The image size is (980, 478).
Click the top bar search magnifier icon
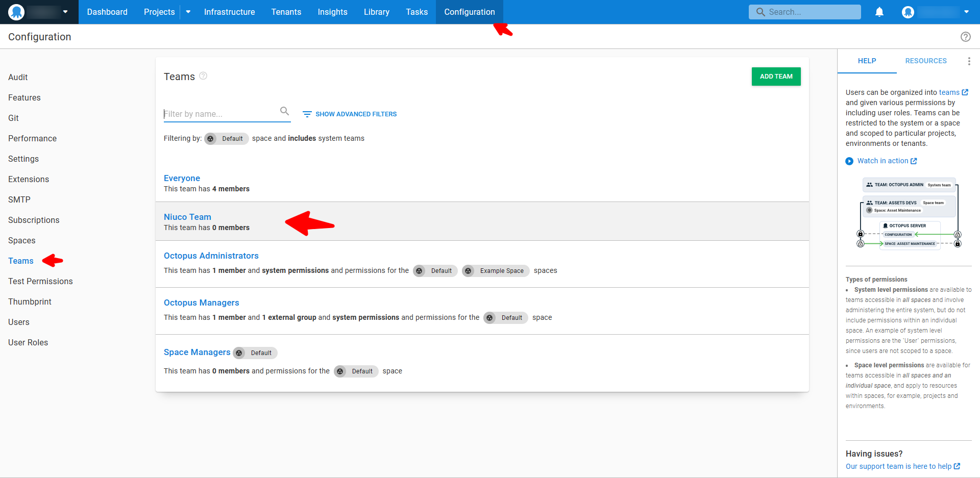point(761,12)
